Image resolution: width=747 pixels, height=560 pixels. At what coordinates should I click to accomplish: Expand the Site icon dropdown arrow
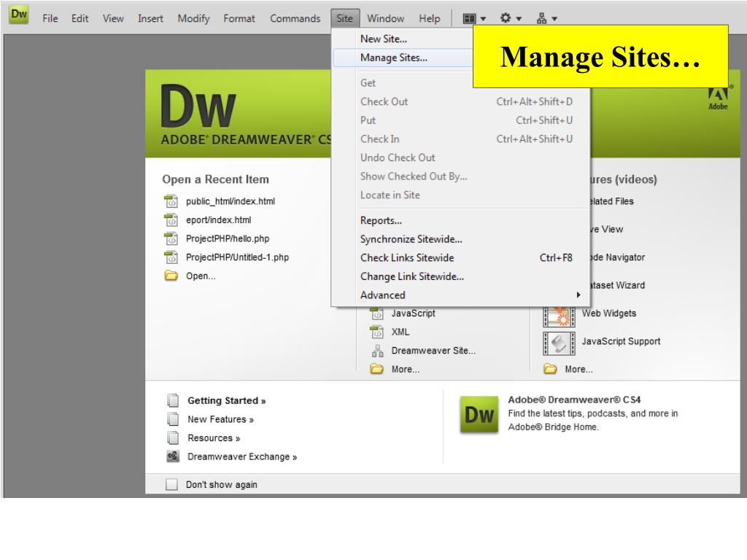(x=554, y=19)
